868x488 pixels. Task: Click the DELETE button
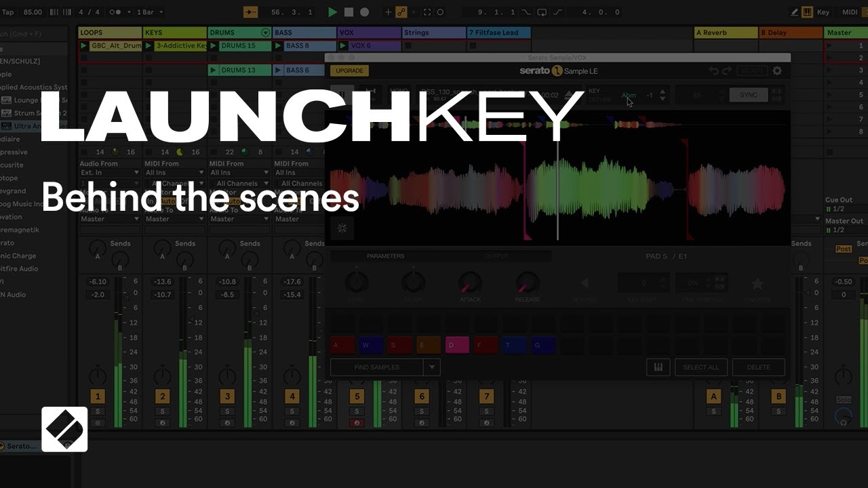[758, 367]
